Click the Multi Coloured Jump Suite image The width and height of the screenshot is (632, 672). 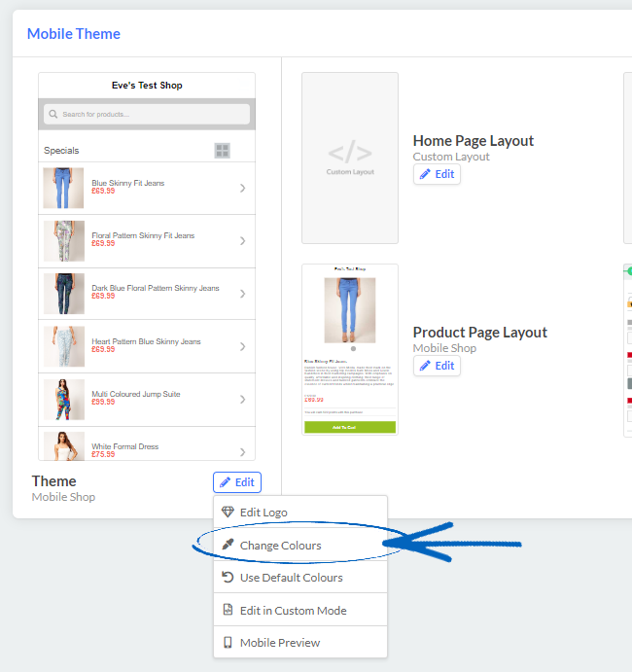(64, 400)
